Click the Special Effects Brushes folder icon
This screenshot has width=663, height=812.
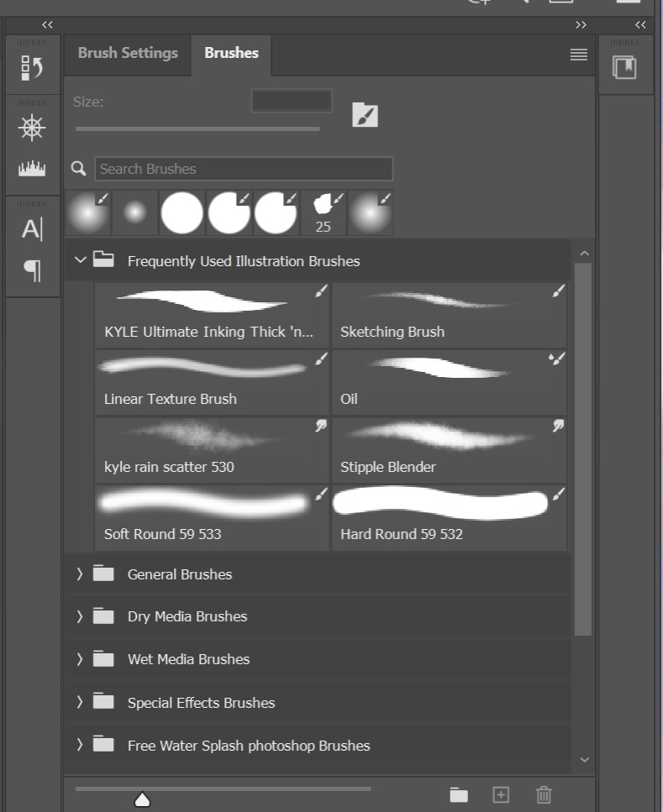(x=103, y=701)
